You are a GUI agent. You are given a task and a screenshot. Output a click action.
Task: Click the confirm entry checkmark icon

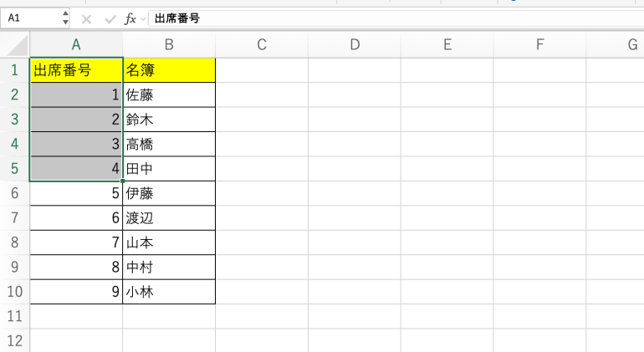[110, 18]
